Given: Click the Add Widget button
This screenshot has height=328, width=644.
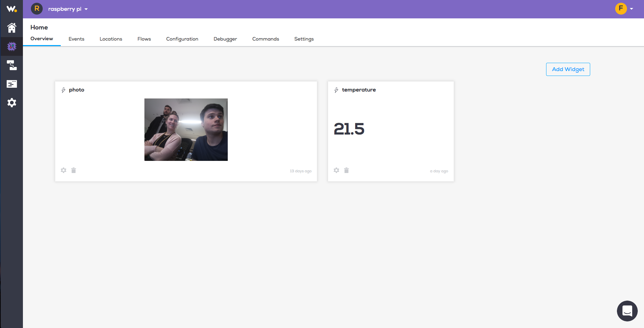Looking at the screenshot, I should click(568, 69).
